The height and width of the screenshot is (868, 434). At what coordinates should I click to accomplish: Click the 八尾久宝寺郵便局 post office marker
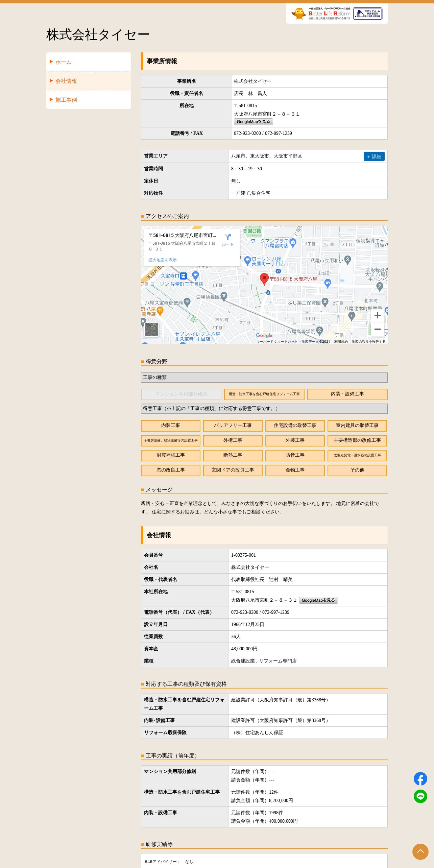pos(187,302)
